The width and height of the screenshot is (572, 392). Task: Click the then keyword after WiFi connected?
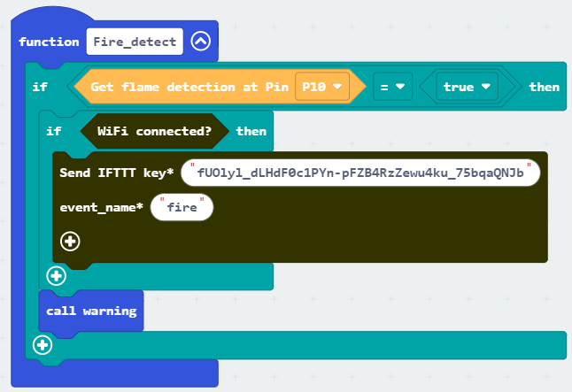pyautogui.click(x=251, y=131)
